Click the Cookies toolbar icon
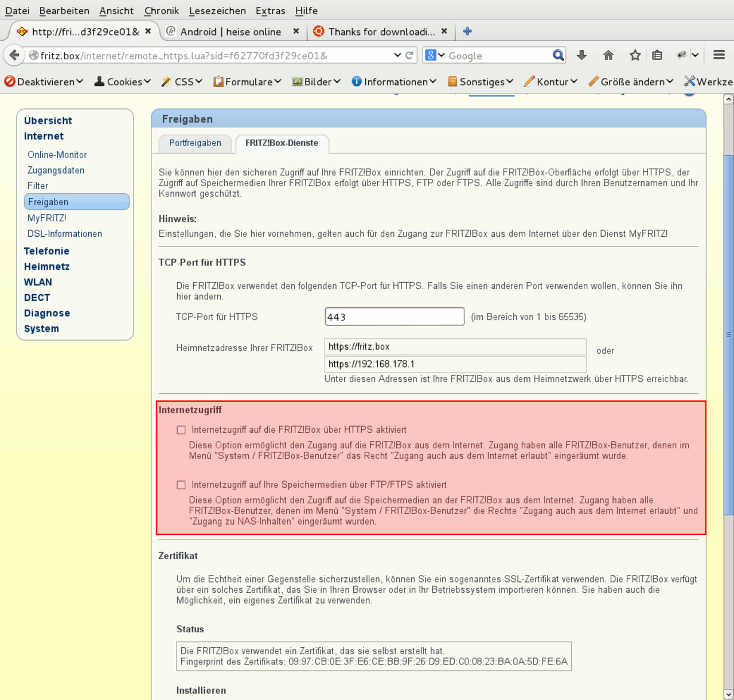The width and height of the screenshot is (734, 700). 99,81
